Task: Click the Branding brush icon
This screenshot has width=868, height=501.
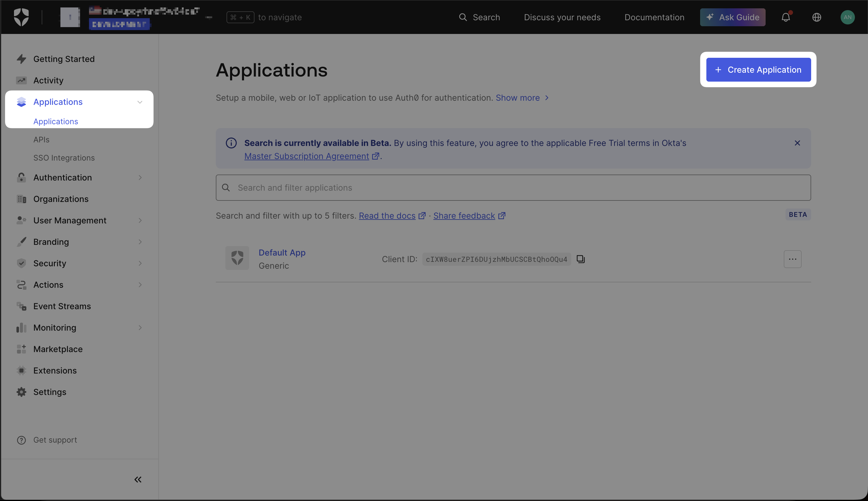Action: 21,242
